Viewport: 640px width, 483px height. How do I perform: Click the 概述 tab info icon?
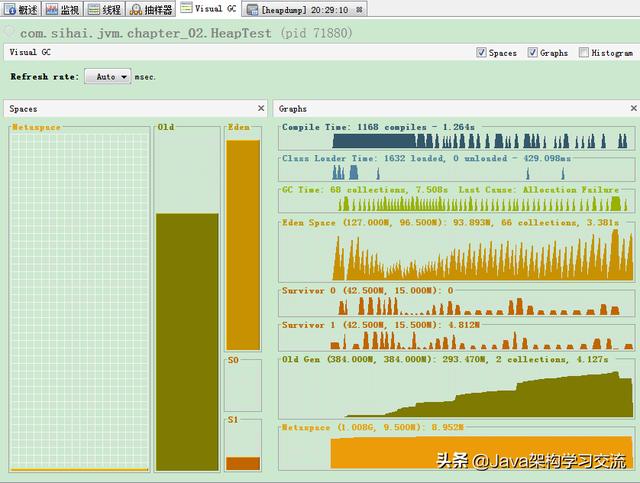pyautogui.click(x=10, y=9)
